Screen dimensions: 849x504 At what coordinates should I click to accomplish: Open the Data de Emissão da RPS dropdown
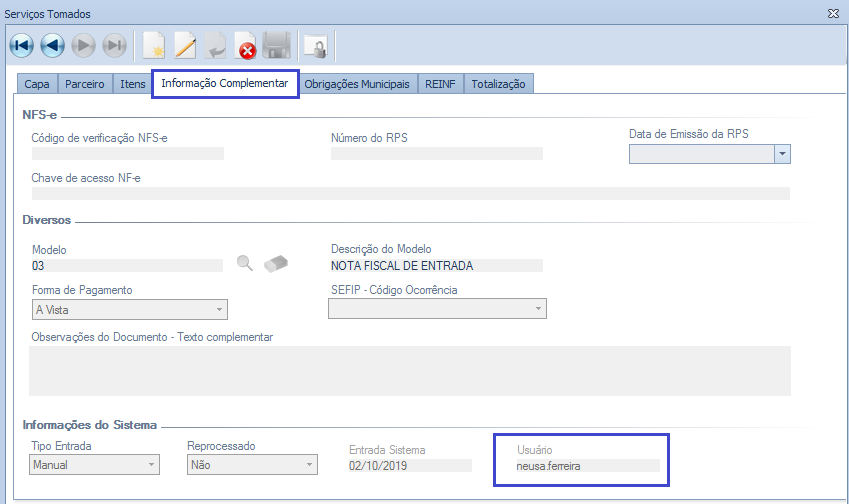[782, 154]
